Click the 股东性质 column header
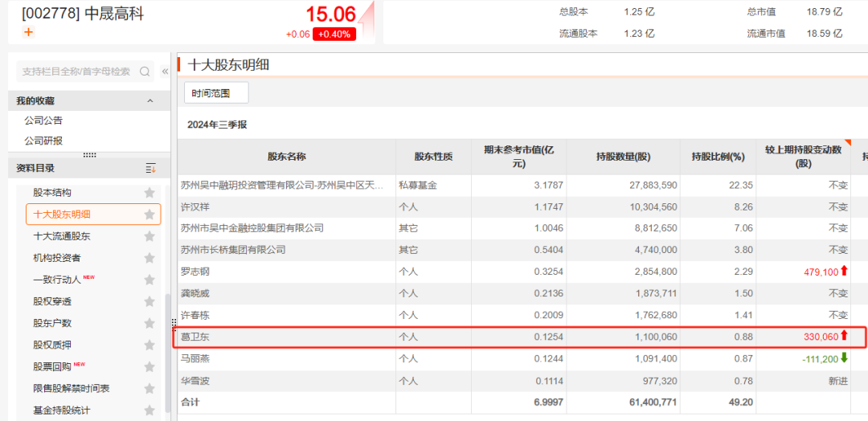 [433, 157]
